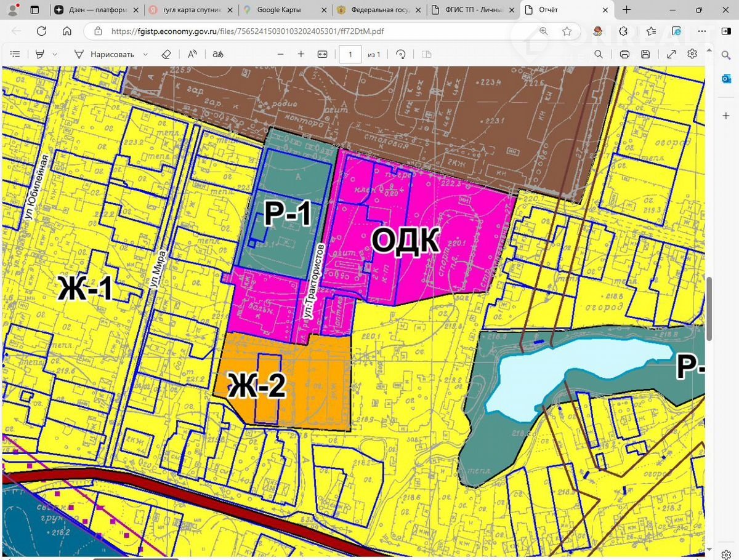Toggle fit to width page view

(322, 54)
